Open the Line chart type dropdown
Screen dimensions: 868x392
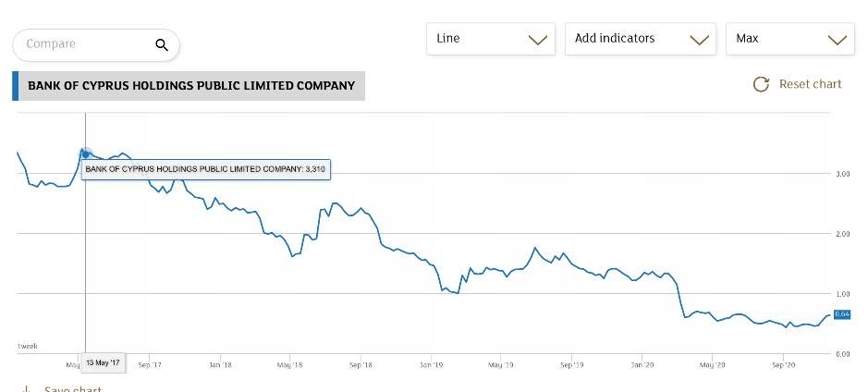click(x=490, y=39)
